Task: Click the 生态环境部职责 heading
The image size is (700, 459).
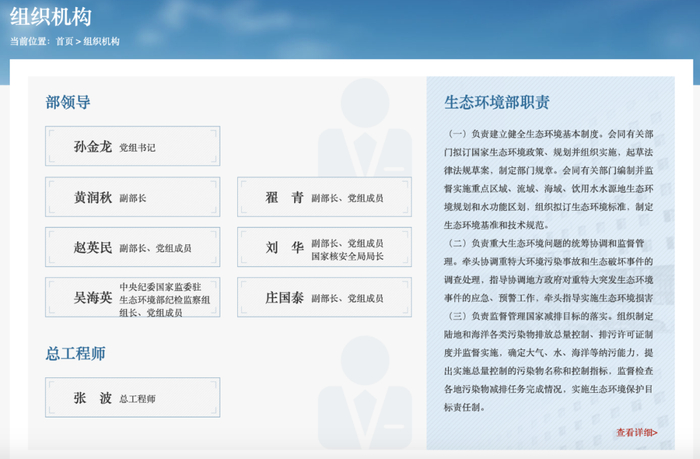Action: coord(496,102)
